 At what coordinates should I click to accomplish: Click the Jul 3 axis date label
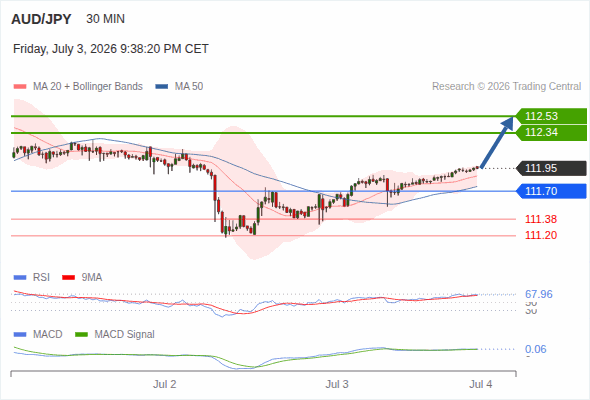click(x=337, y=384)
